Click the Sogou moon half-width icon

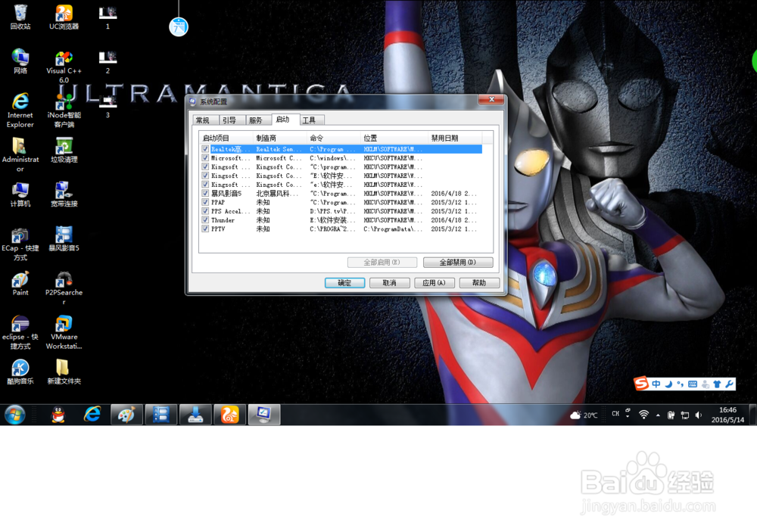click(668, 384)
